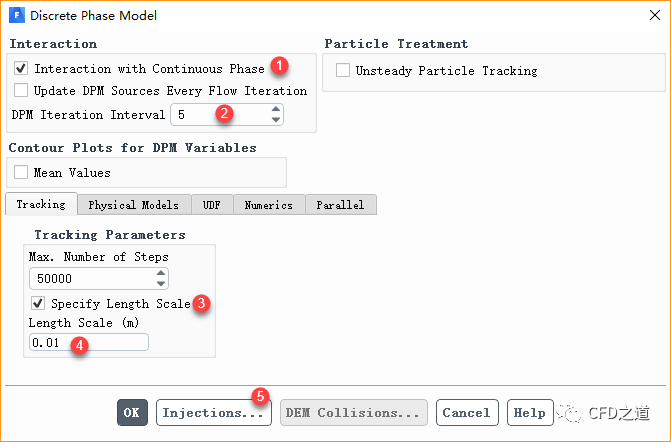Select the Numerics tab

click(x=268, y=204)
